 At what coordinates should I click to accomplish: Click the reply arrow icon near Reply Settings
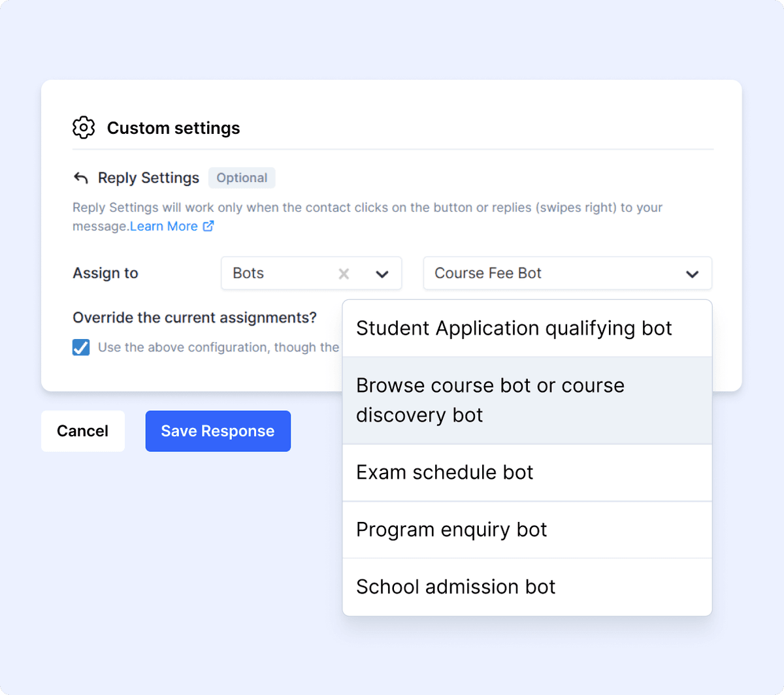click(82, 177)
